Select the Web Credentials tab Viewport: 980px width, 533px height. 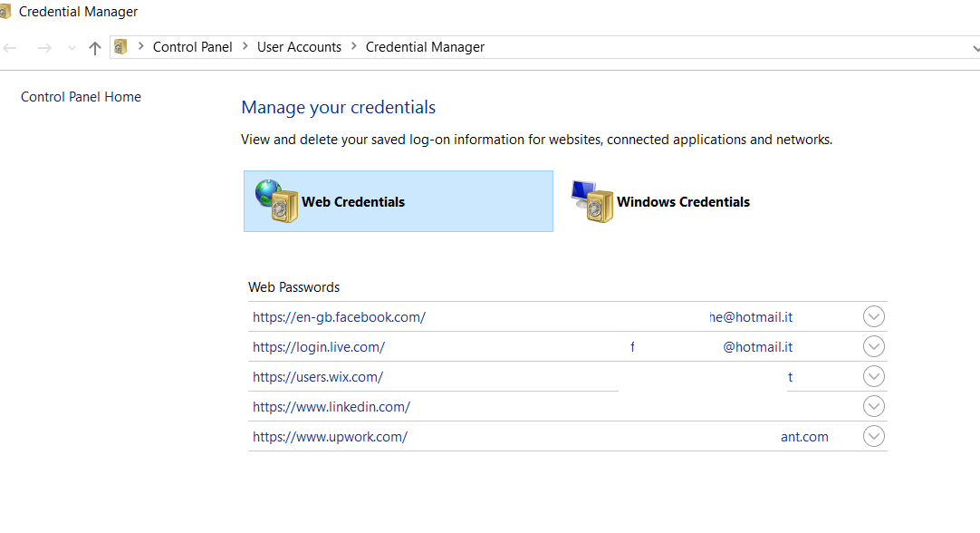(x=399, y=201)
